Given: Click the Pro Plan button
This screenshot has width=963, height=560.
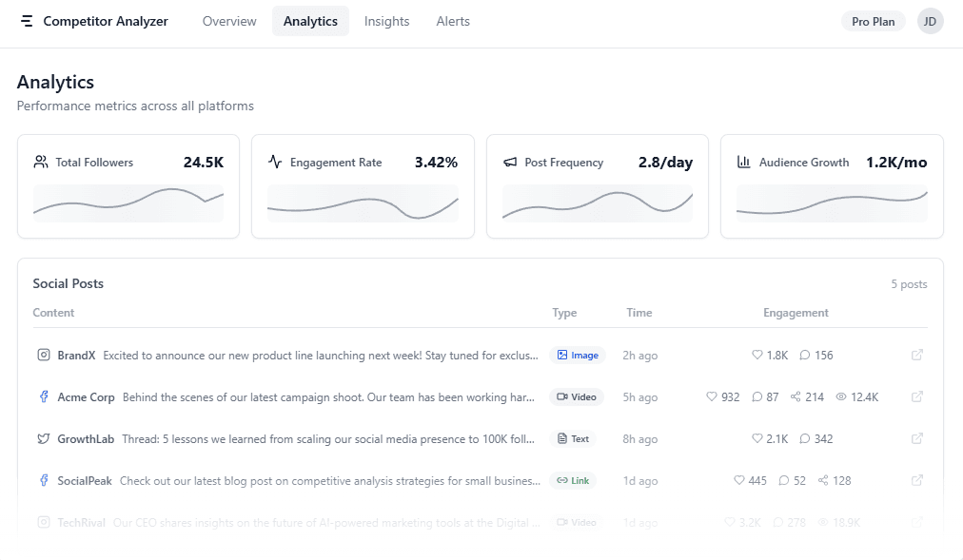Looking at the screenshot, I should click(872, 20).
